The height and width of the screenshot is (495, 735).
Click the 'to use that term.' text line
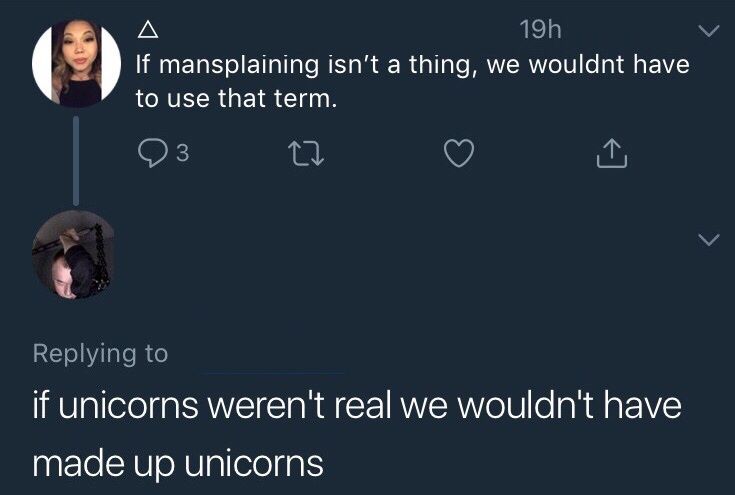click(x=236, y=98)
